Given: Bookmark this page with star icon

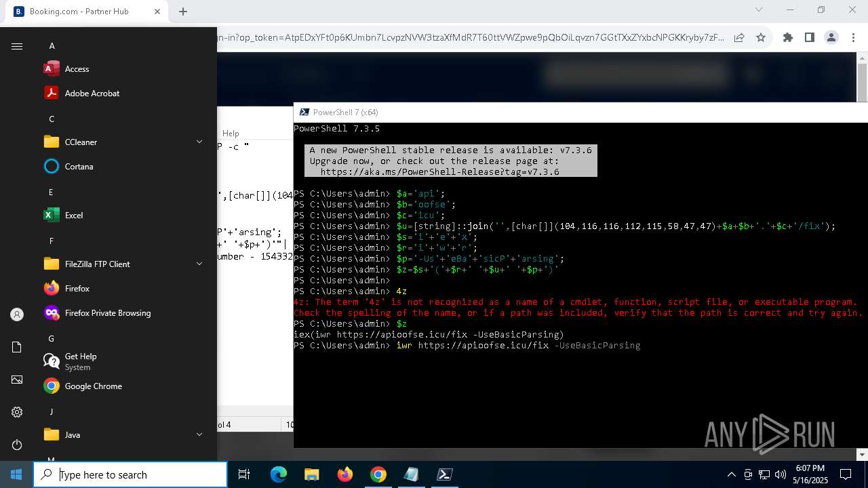Looking at the screenshot, I should 761,38.
